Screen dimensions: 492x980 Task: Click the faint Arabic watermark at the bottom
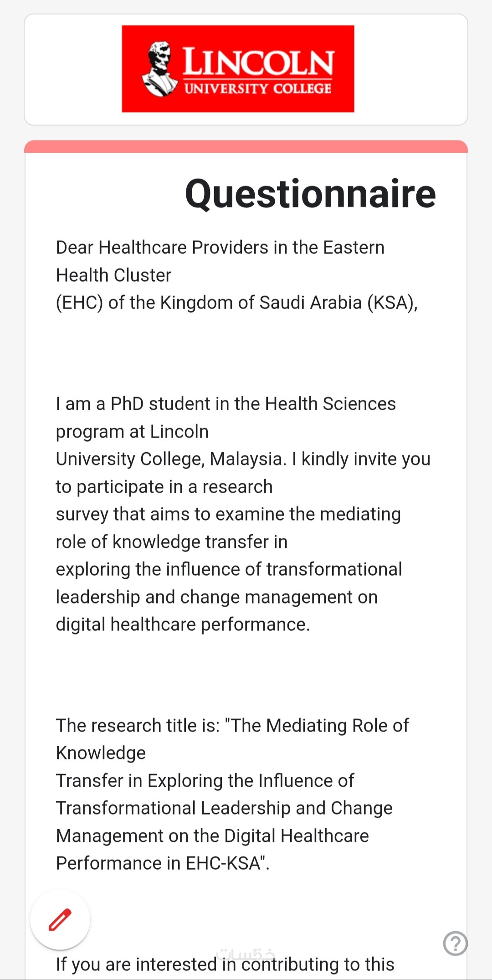[x=246, y=953]
